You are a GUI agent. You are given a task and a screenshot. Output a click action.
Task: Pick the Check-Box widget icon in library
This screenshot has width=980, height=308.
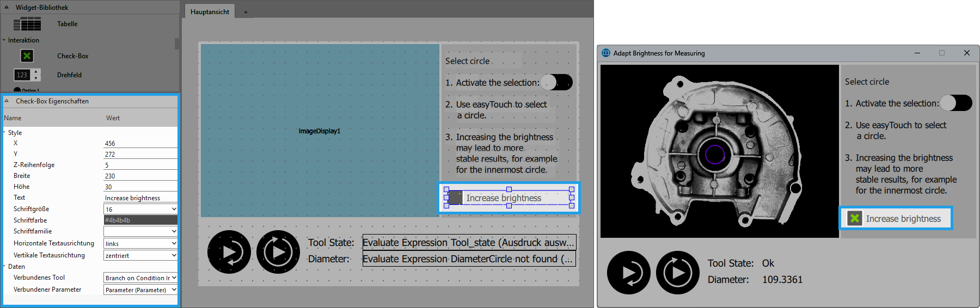pos(27,56)
